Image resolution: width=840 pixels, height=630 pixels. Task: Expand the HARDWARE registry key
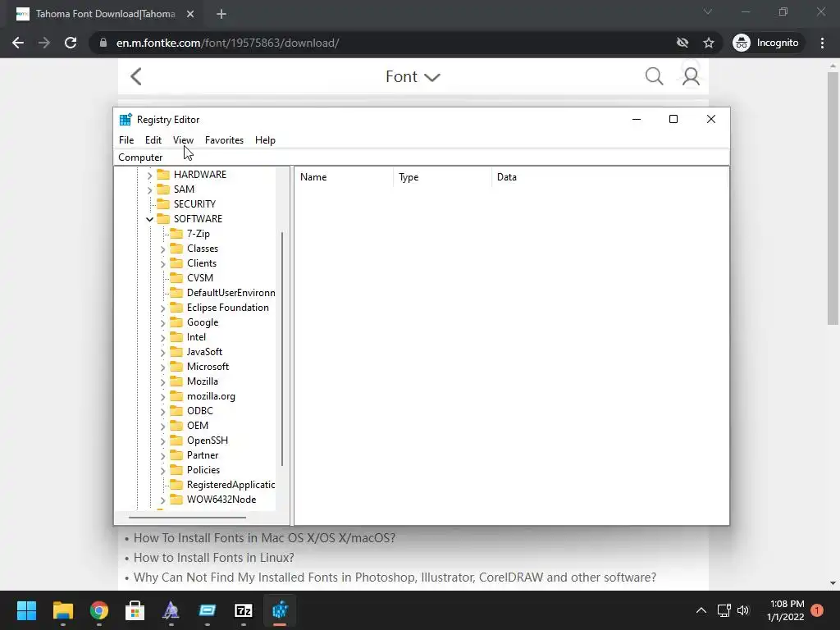[149, 176]
